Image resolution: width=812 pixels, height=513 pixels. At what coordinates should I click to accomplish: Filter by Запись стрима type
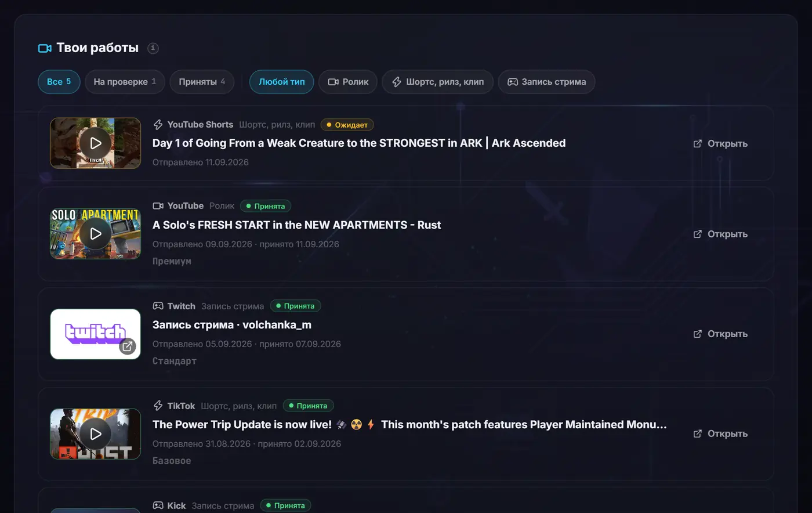546,82
